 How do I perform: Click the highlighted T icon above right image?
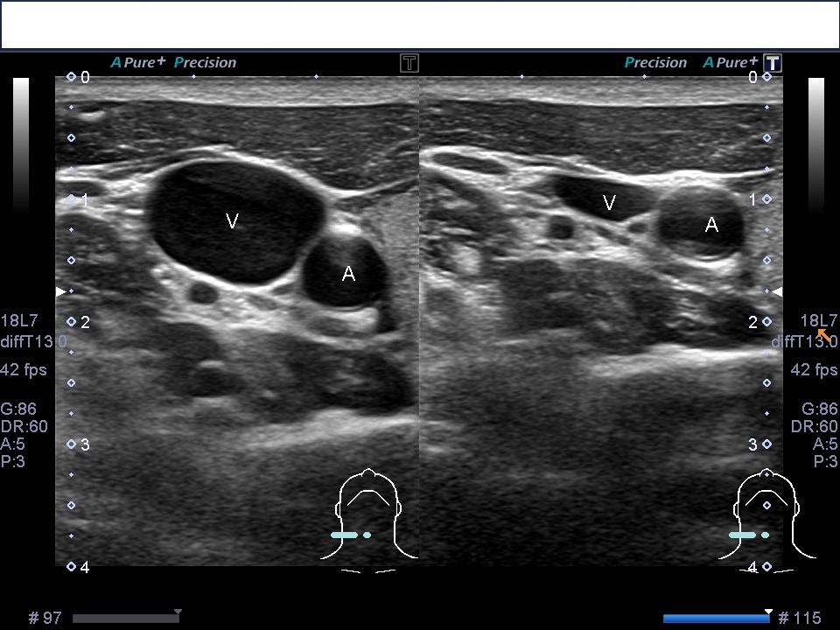click(773, 63)
